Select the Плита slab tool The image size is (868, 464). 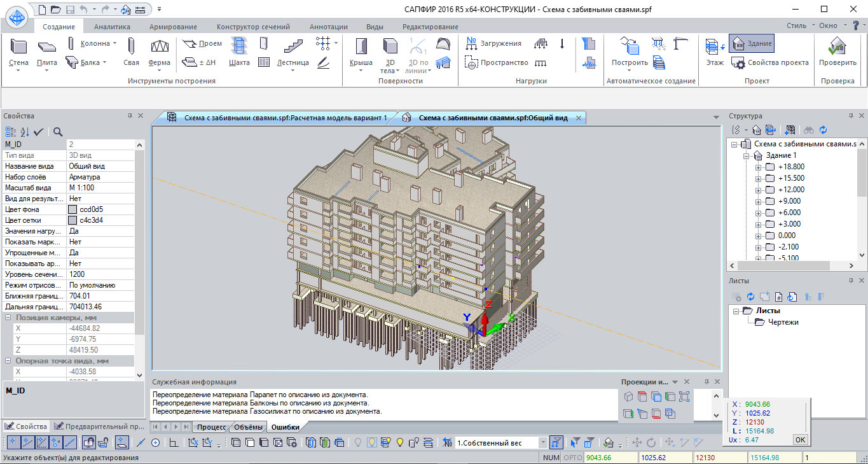pyautogui.click(x=46, y=52)
